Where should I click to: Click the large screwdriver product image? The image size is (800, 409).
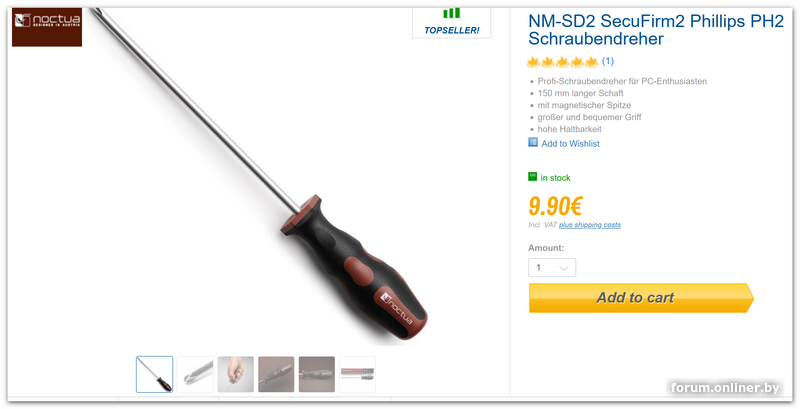[x=260, y=174]
